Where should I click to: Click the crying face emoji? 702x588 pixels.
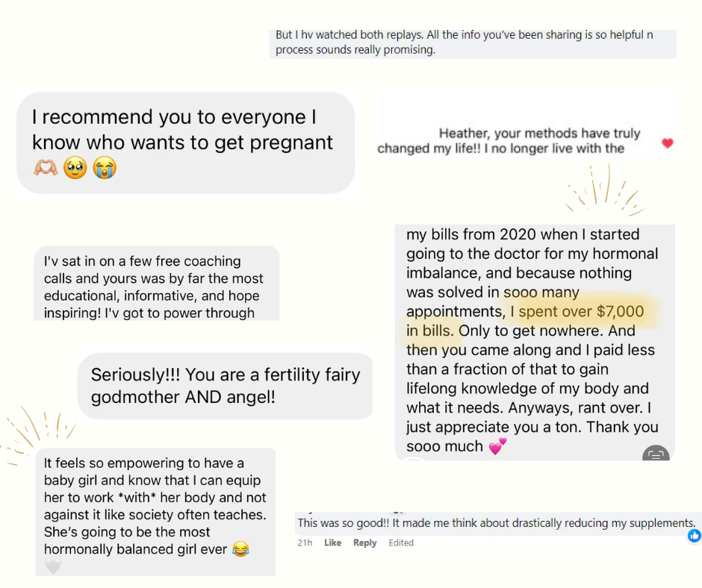[x=105, y=168]
